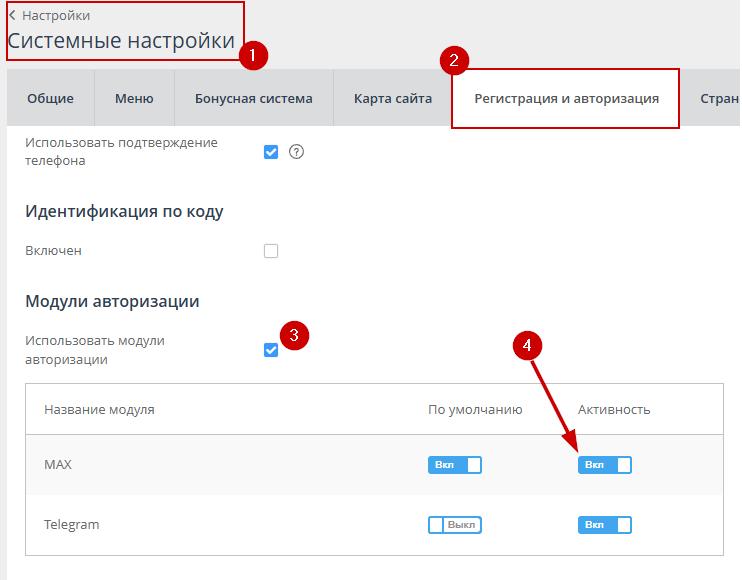
Task: Click the Системные настройки page title
Action: click(121, 41)
